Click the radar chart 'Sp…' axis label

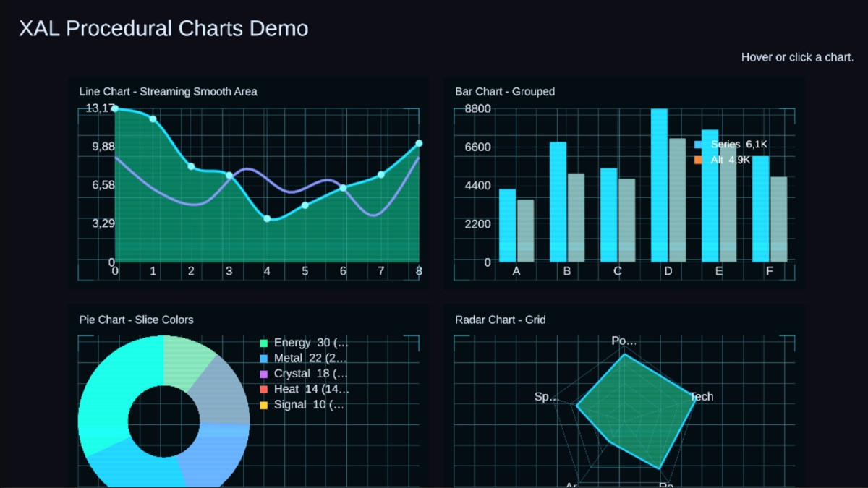click(547, 396)
